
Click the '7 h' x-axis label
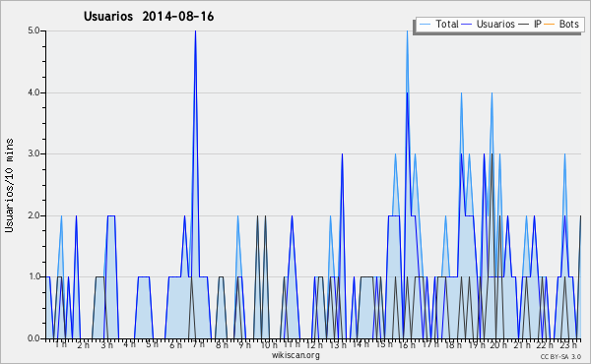pos(198,344)
